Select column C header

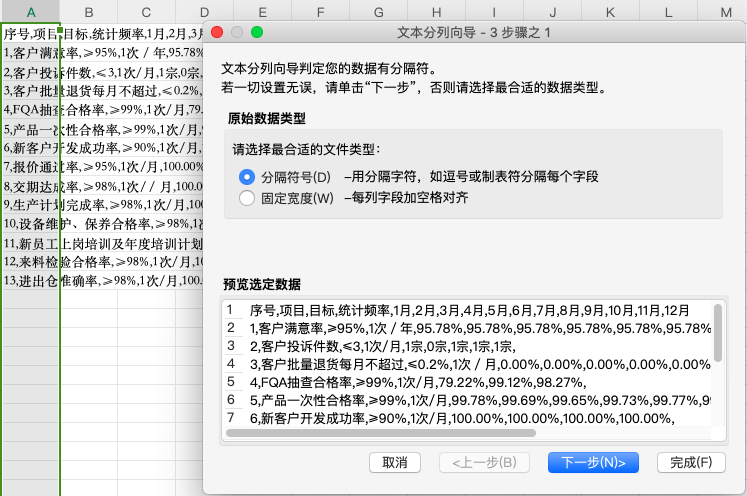(x=146, y=12)
